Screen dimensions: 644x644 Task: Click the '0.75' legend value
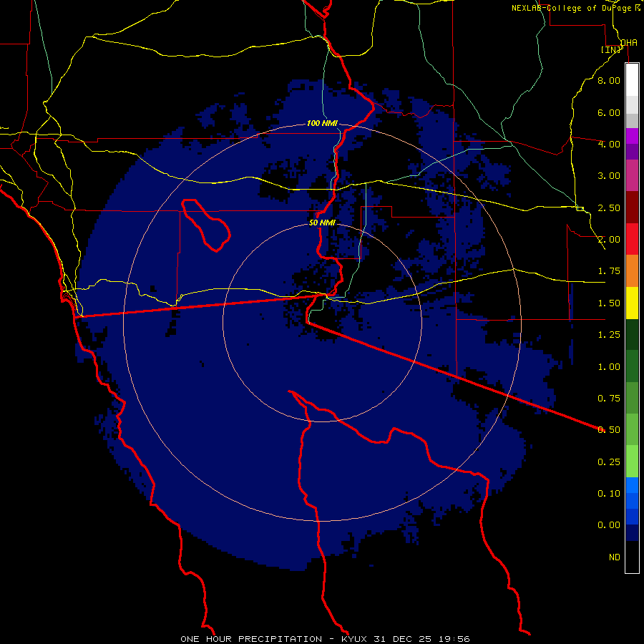point(609,399)
